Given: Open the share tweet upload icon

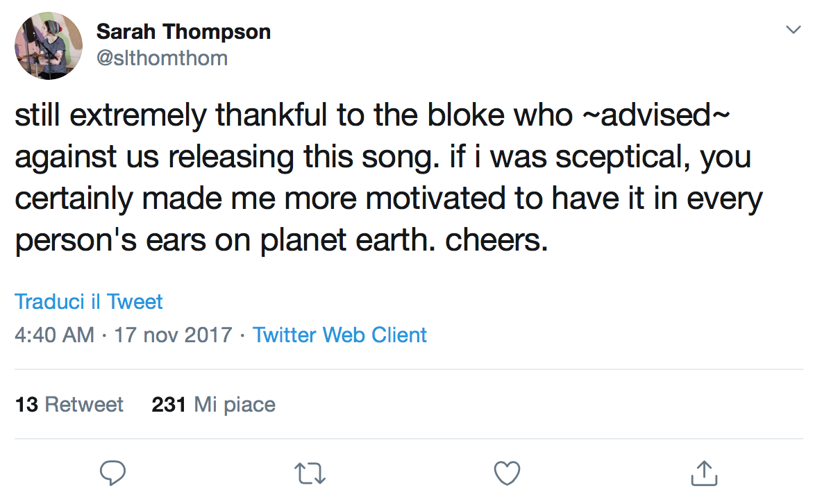Looking at the screenshot, I should click(x=704, y=473).
